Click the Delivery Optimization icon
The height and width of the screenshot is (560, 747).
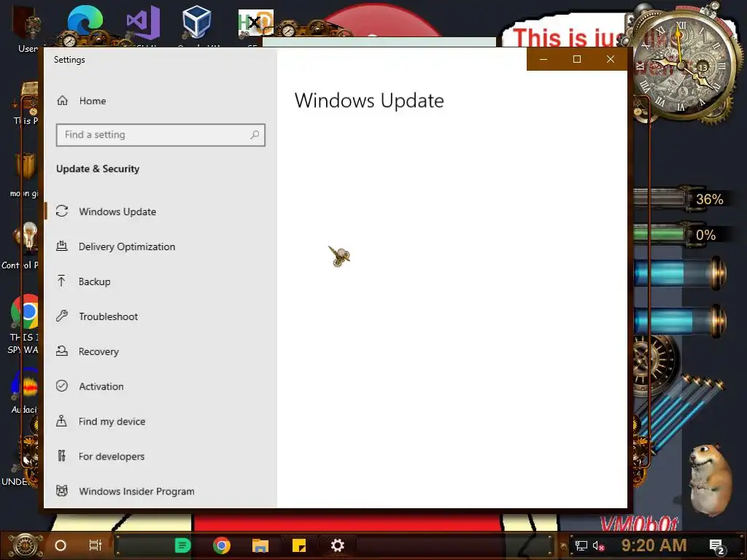coord(62,246)
